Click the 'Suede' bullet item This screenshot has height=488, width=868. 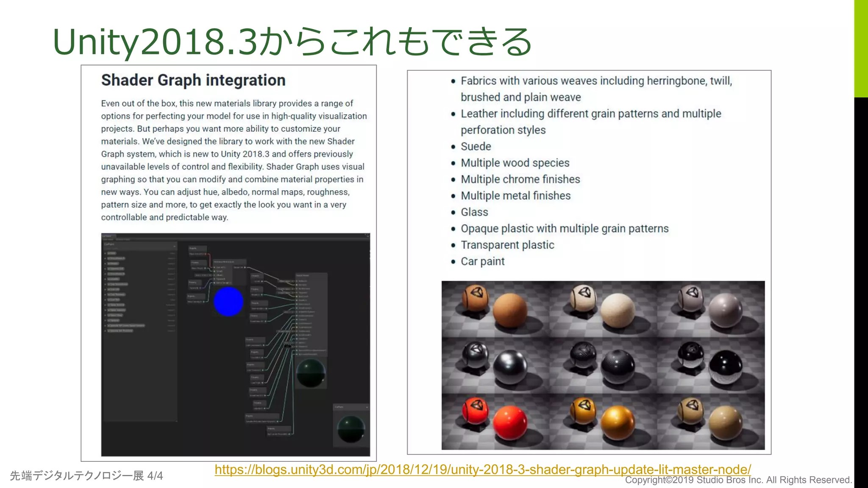(476, 147)
